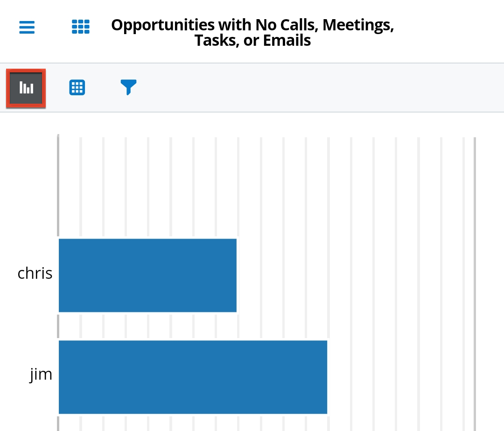
Task: Open the module launcher grid icon
Action: point(80,27)
